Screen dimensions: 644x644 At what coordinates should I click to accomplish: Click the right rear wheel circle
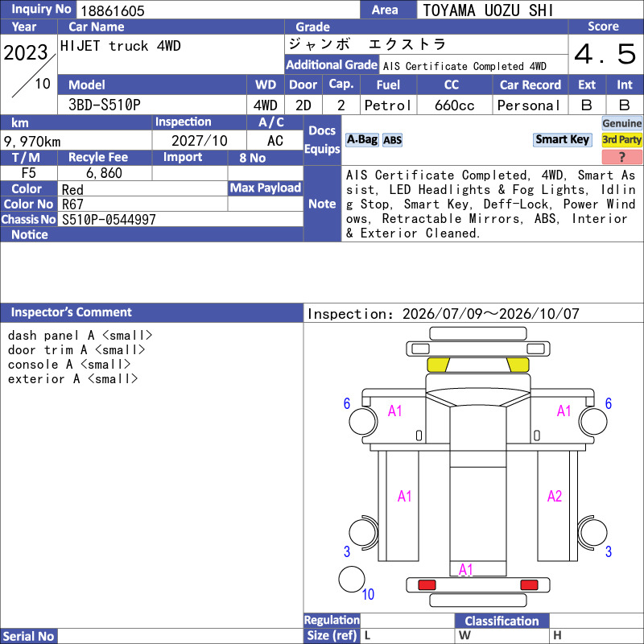click(x=592, y=533)
